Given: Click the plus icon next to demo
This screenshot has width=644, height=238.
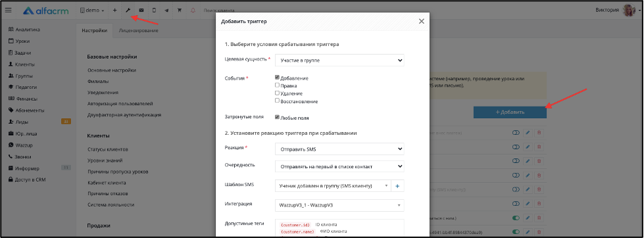Looking at the screenshot, I should point(114,11).
